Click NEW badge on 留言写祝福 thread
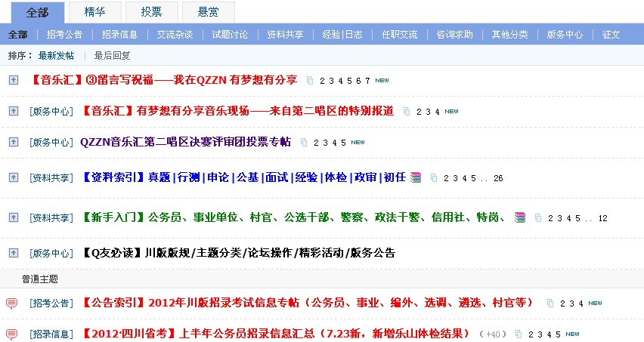The width and height of the screenshot is (644, 342). 382,80
